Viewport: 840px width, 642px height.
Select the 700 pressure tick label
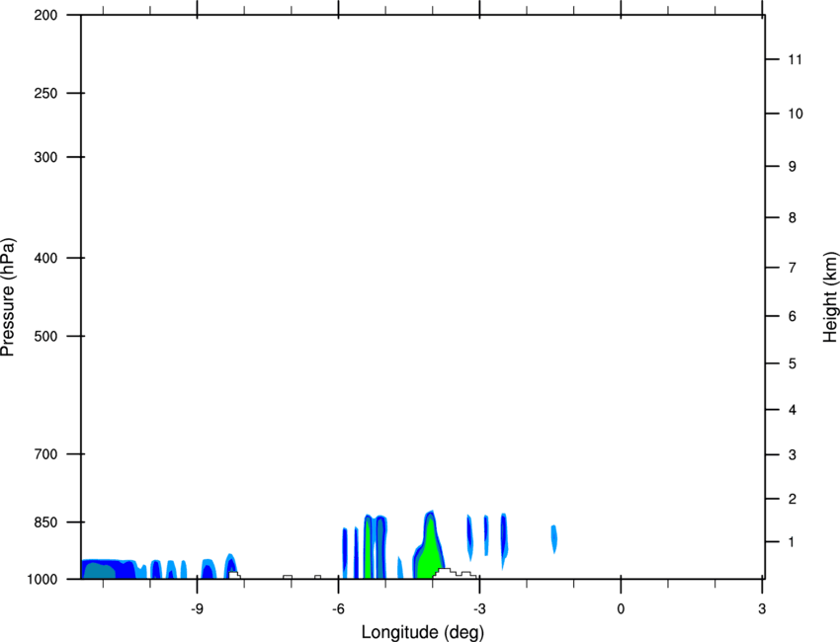(x=45, y=454)
